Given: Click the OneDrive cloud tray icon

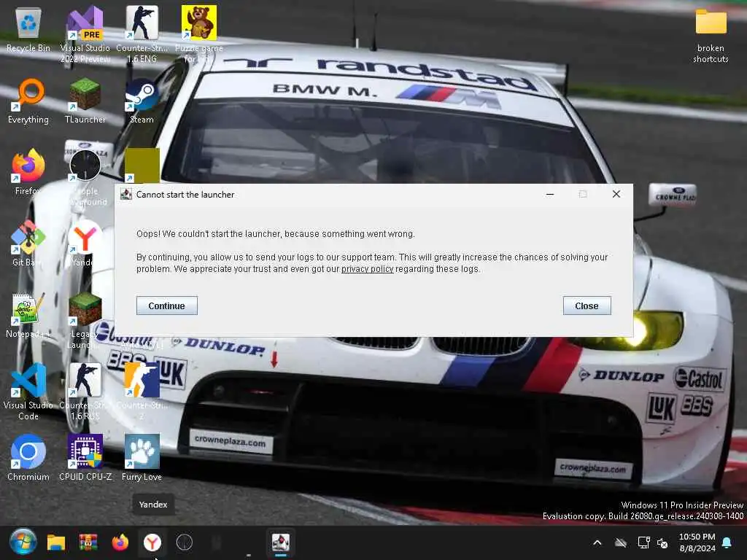Looking at the screenshot, I should (x=620, y=542).
